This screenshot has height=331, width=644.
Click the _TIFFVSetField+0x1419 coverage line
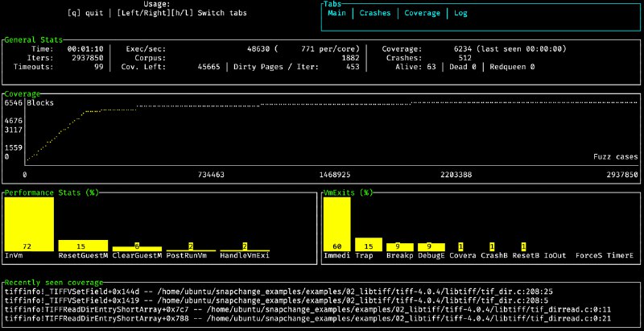[277, 300]
